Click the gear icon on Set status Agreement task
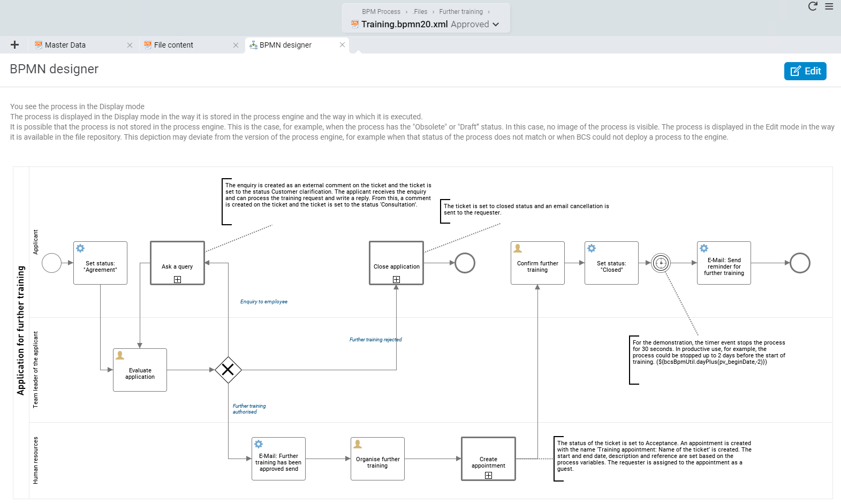The width and height of the screenshot is (841, 504). pos(80,248)
